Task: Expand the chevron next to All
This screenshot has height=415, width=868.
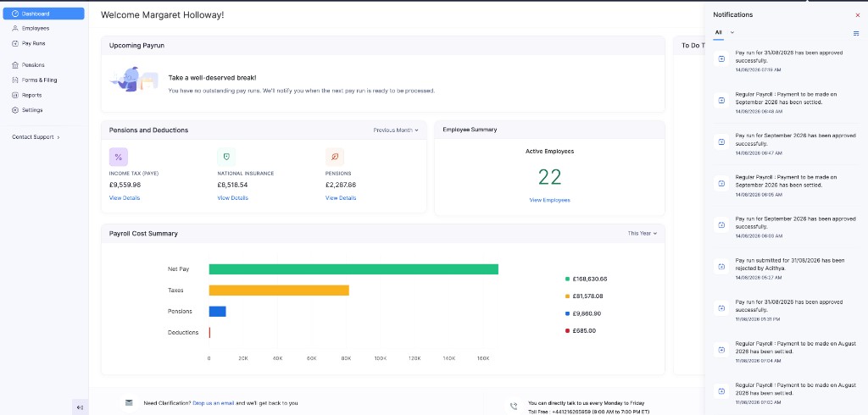Action: click(732, 33)
